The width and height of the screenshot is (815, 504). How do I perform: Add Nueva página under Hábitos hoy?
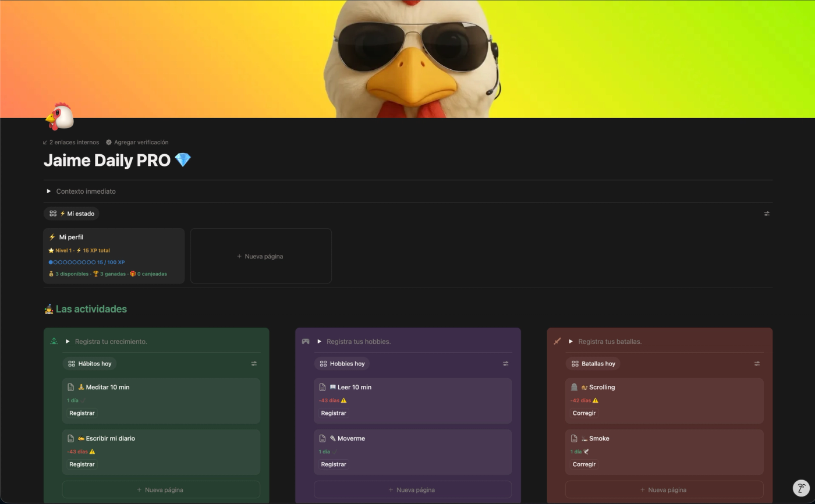tap(161, 490)
